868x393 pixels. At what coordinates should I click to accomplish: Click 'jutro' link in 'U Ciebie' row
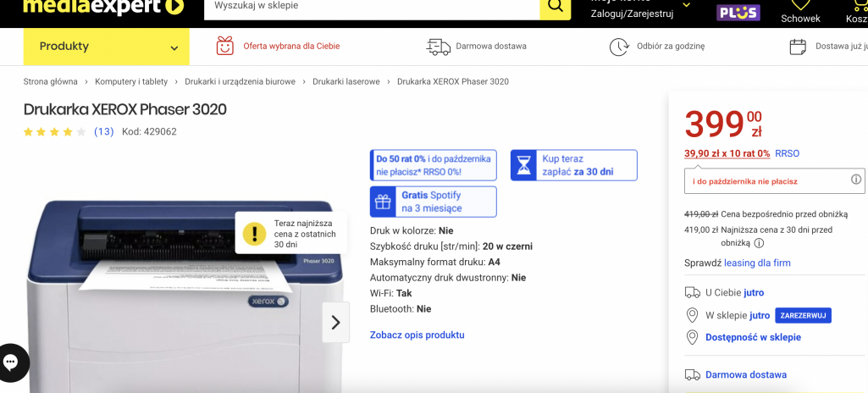pyautogui.click(x=754, y=292)
